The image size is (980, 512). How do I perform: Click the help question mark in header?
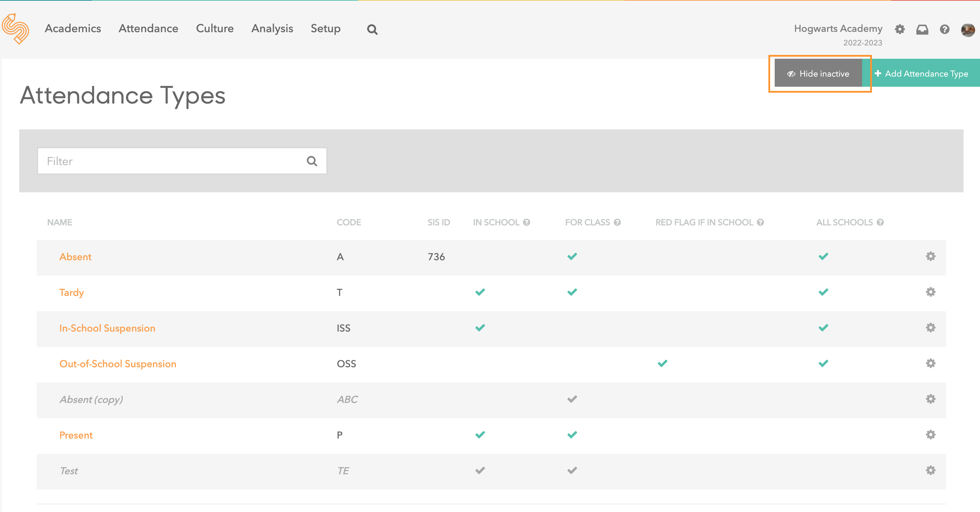click(x=945, y=29)
